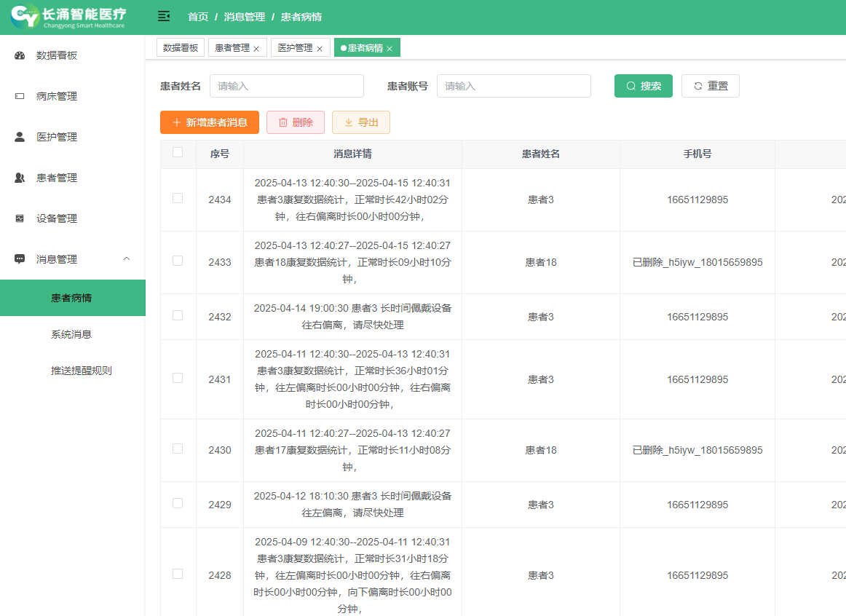846x616 pixels.
Task: Click the orange 新增患者消息 button
Action: (x=210, y=122)
